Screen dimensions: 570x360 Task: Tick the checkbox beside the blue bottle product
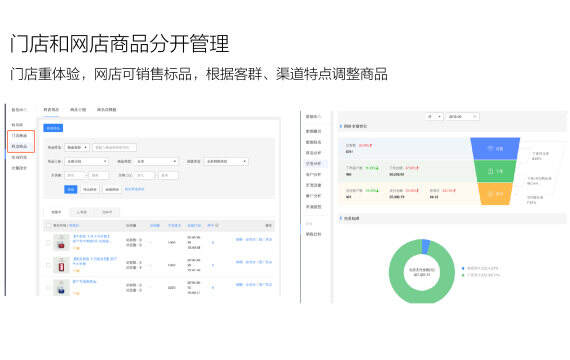[48, 288]
